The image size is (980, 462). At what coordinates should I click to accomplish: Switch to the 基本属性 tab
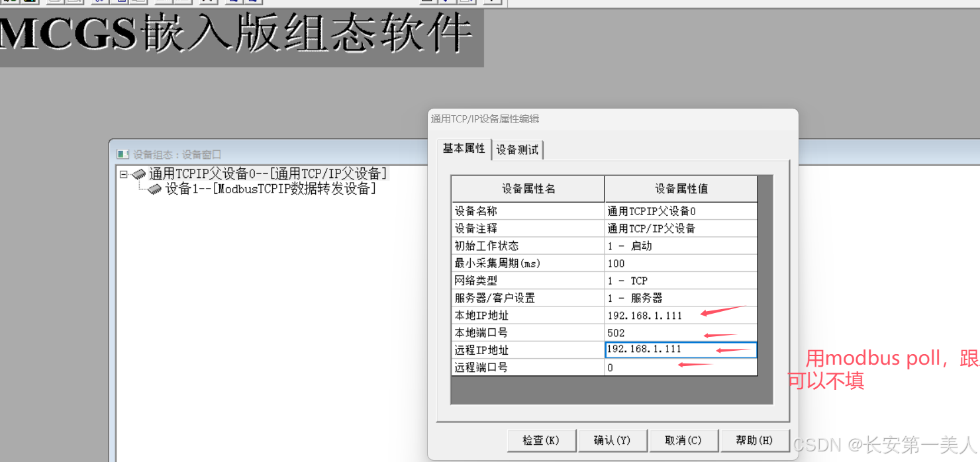tap(464, 149)
